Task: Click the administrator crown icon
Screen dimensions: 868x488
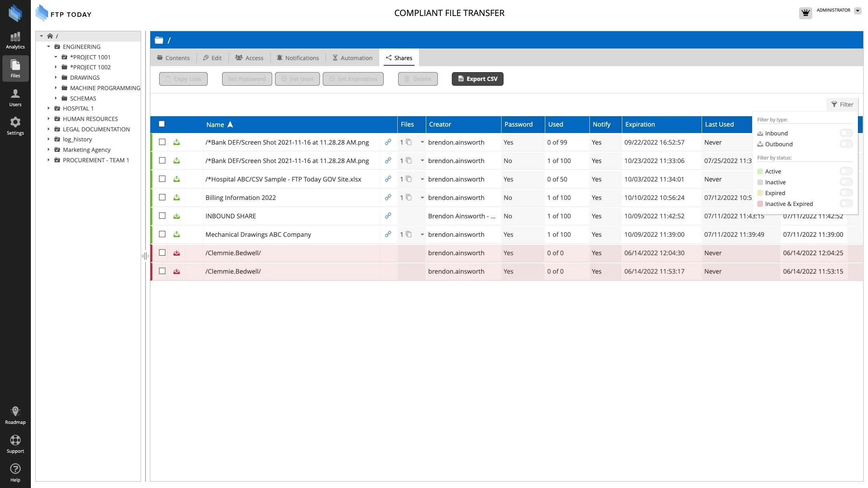Action: 805,13
